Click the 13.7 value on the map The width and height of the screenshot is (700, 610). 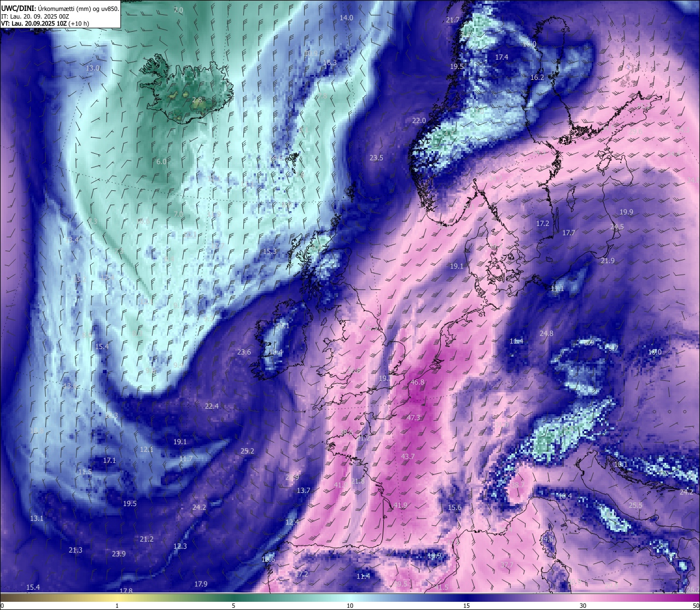pyautogui.click(x=304, y=490)
